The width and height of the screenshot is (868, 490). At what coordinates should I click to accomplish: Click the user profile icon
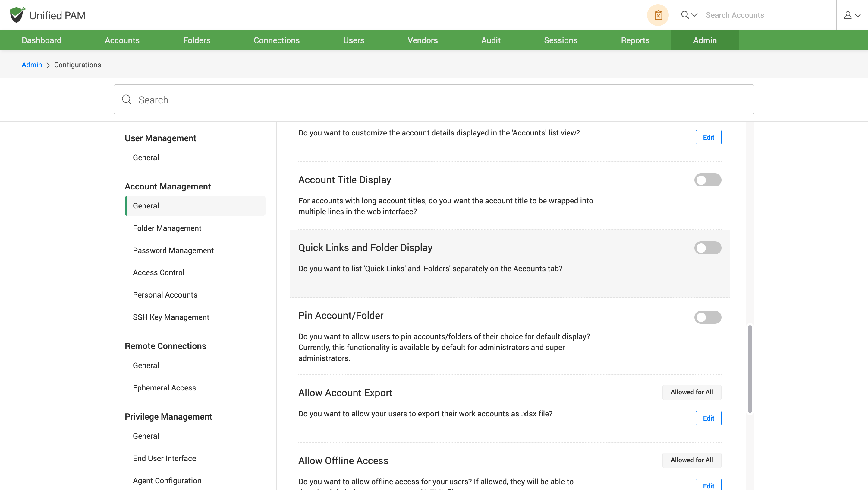click(848, 15)
